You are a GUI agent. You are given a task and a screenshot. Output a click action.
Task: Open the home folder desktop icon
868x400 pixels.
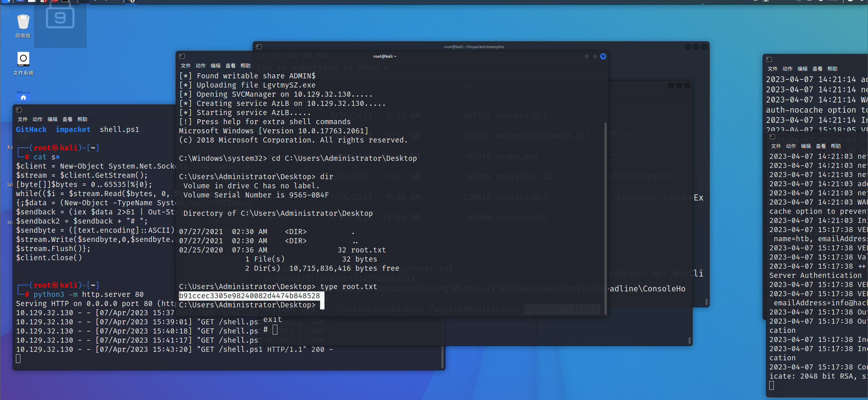click(23, 96)
